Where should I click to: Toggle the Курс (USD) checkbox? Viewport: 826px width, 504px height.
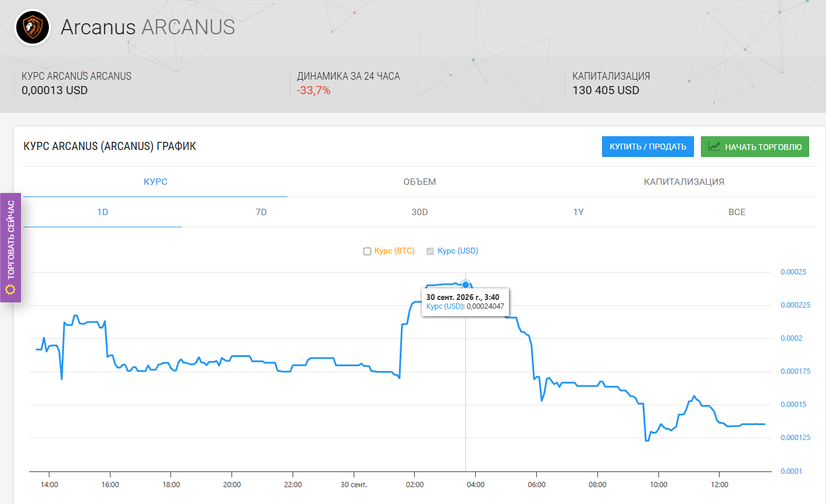(x=430, y=251)
